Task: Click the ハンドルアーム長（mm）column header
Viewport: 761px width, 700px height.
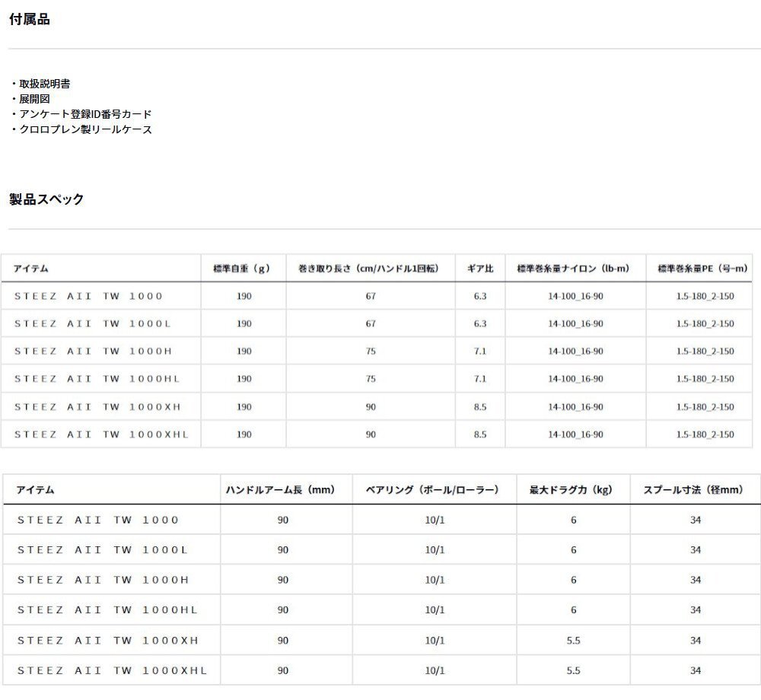Action: point(282,489)
